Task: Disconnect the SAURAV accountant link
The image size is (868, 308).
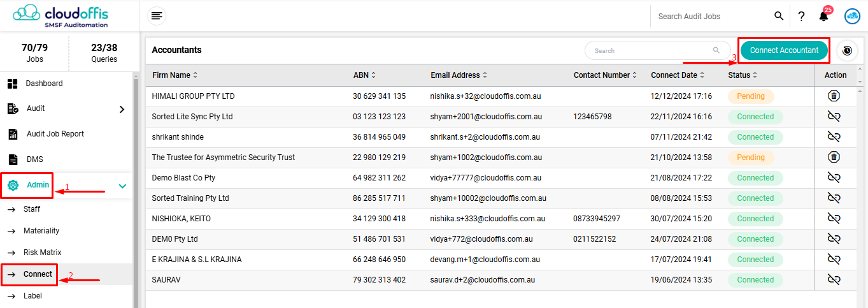Action: click(x=834, y=280)
